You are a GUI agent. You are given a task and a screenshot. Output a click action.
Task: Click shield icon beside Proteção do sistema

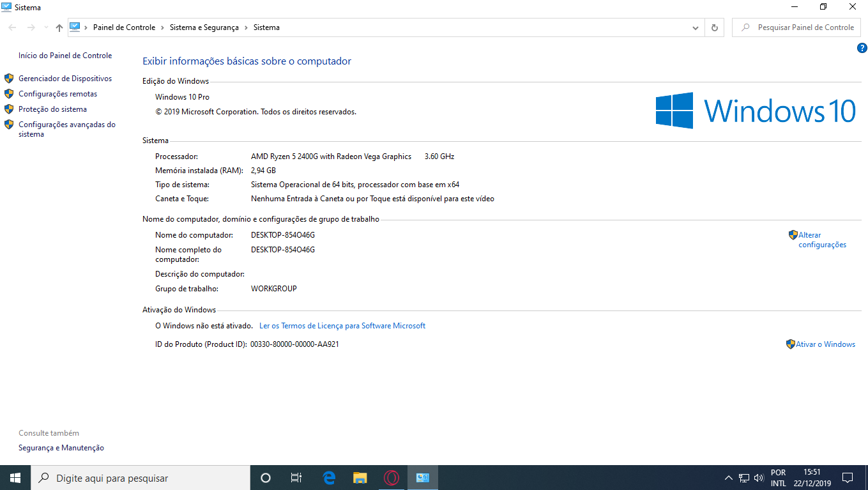tap(9, 109)
